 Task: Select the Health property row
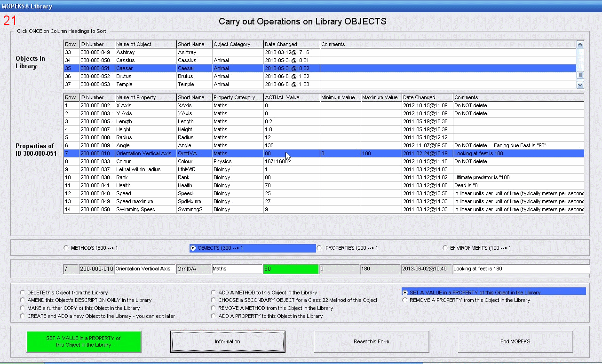pyautogui.click(x=324, y=185)
